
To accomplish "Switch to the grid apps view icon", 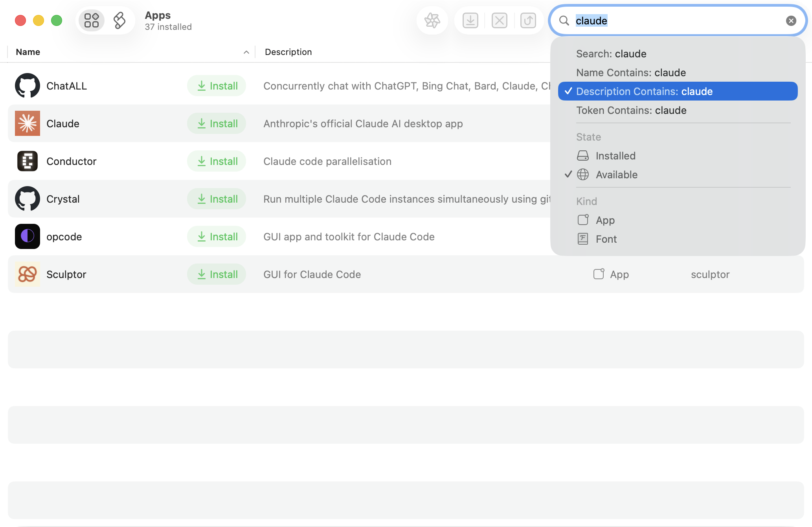I will 92,20.
